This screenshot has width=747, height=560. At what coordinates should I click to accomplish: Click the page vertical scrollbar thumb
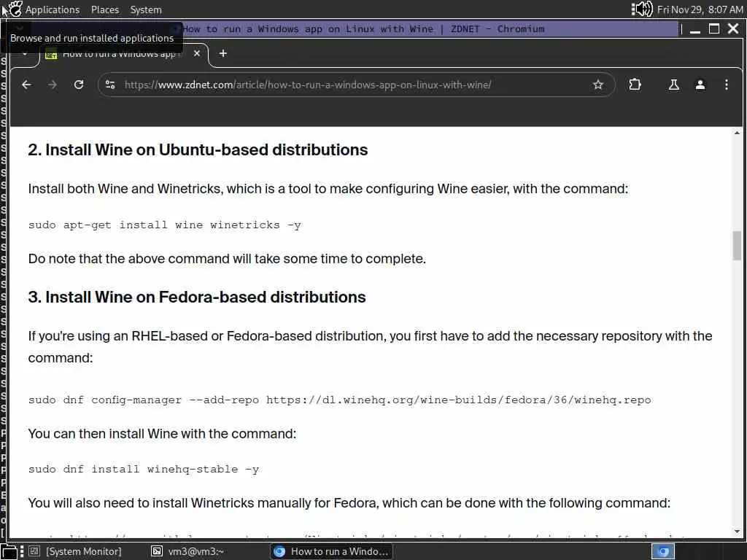click(x=737, y=245)
